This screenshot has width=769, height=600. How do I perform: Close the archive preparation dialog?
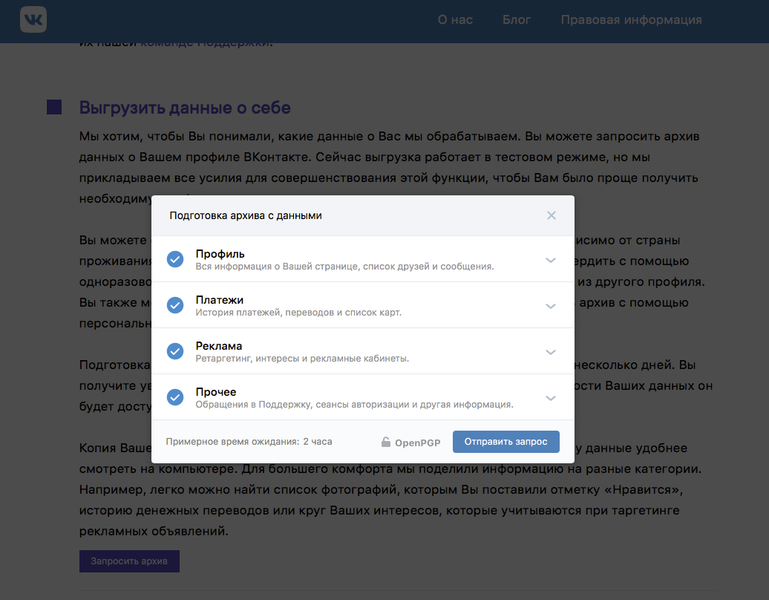pyautogui.click(x=551, y=215)
